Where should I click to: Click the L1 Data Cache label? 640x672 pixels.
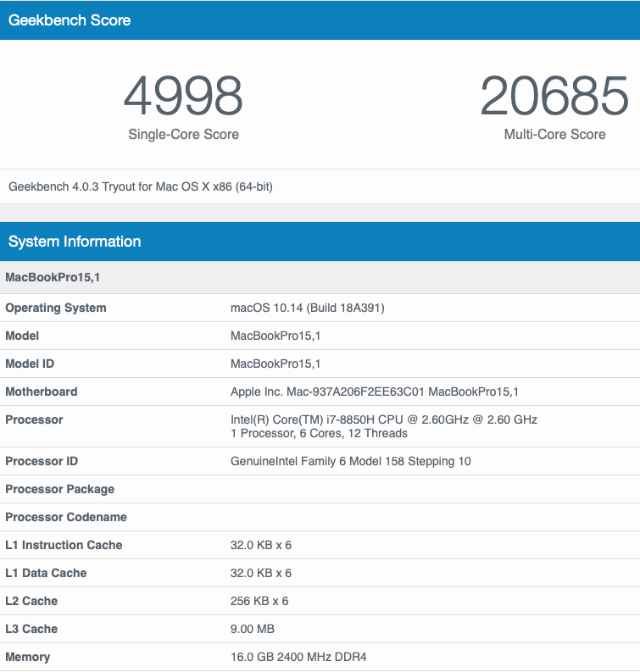point(46,573)
